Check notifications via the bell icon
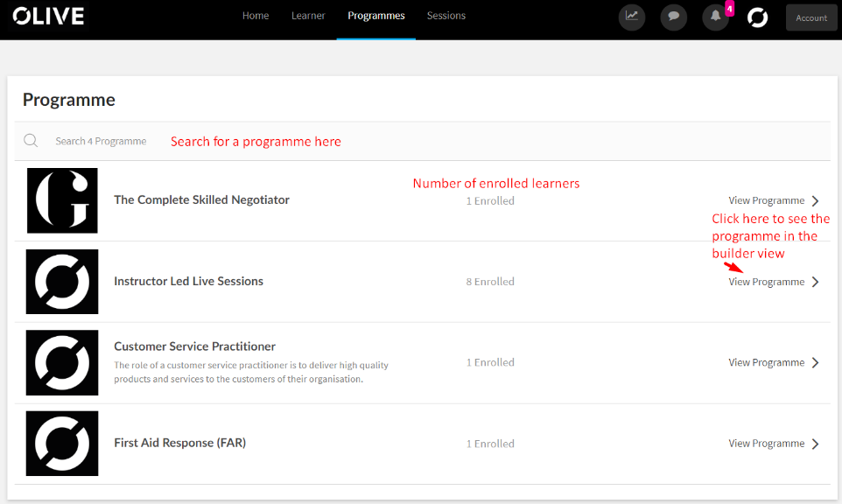The image size is (842, 504). [x=715, y=17]
